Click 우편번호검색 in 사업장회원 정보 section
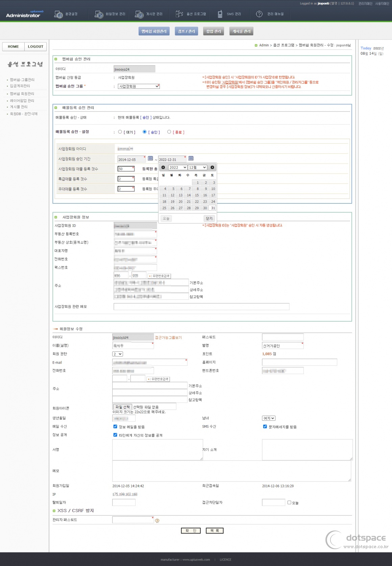 point(160,276)
